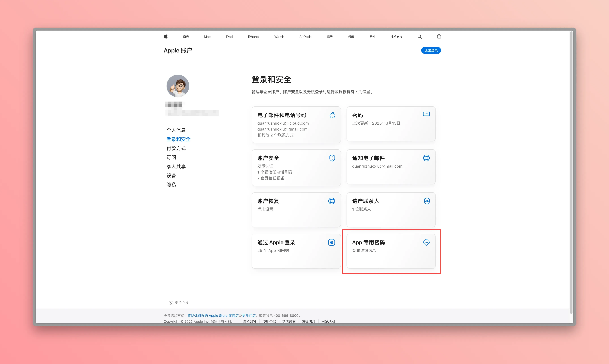Click the vertical page scrollbar
The height and width of the screenshot is (364, 609).
click(x=571, y=172)
